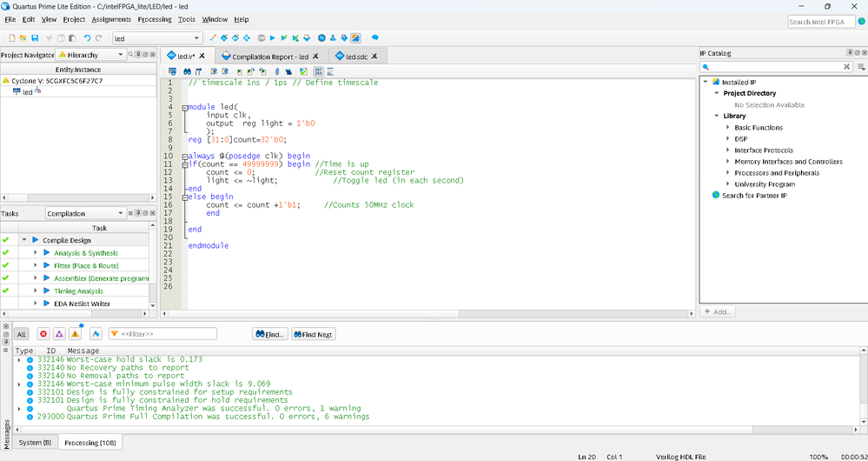The image size is (868, 461).
Task: Click the Stop Processing icon
Action: pos(261,38)
